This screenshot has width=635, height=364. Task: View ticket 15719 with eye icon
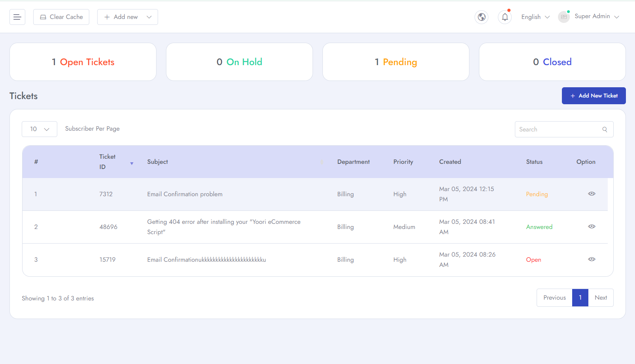[592, 259]
